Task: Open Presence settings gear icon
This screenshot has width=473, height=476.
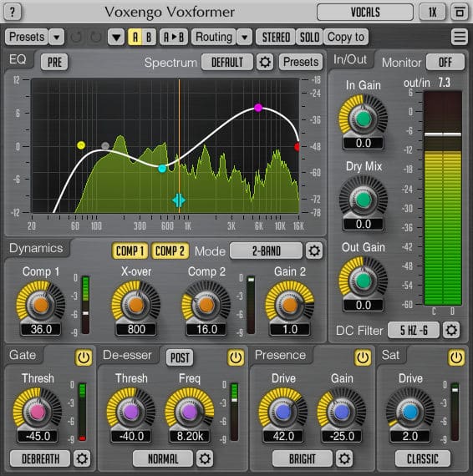Action: (x=344, y=458)
